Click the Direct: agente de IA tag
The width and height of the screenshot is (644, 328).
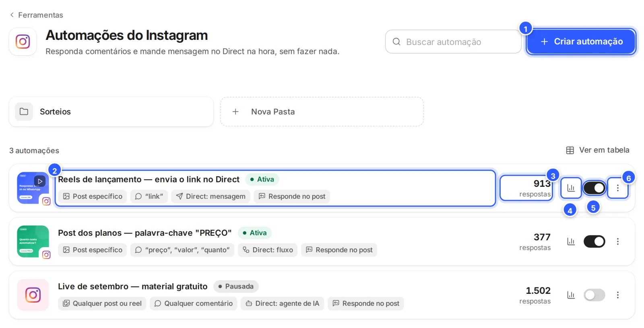tap(283, 303)
